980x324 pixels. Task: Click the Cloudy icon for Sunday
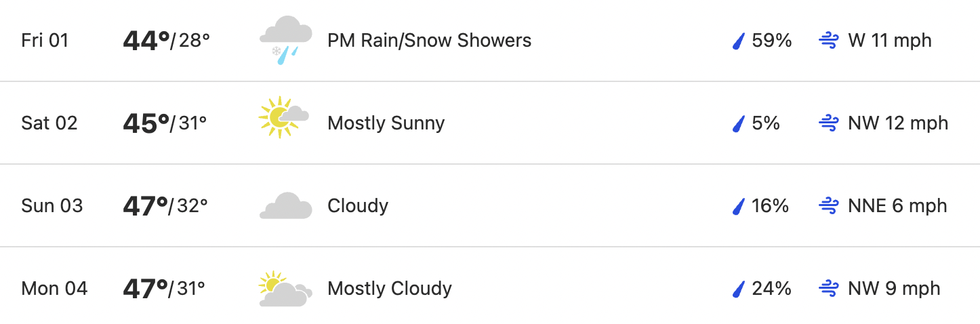point(285,205)
